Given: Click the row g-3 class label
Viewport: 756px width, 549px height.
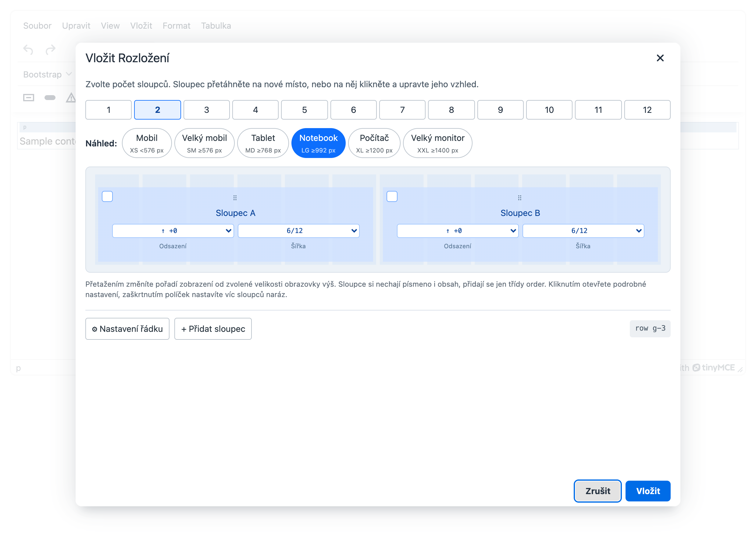Looking at the screenshot, I should click(650, 328).
